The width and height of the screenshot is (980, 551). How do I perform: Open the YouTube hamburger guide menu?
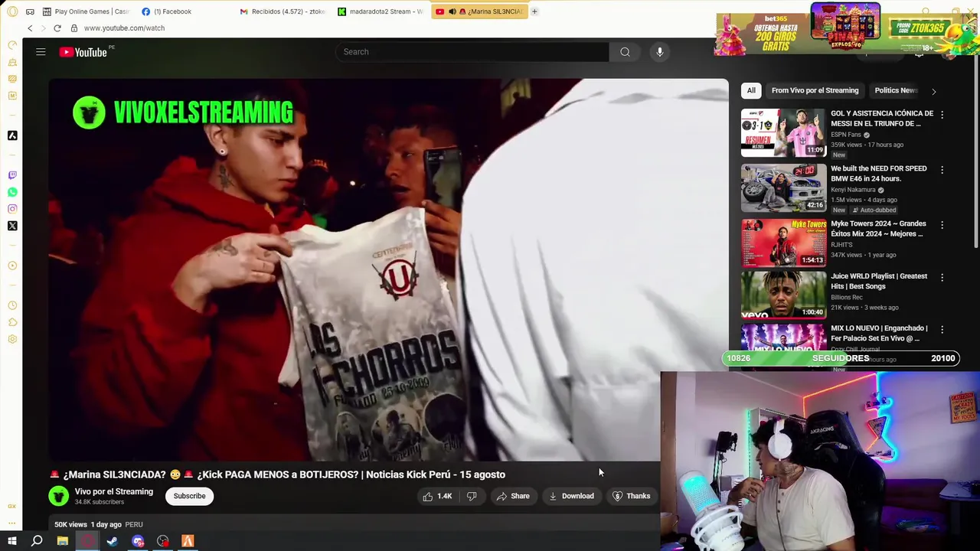[x=41, y=52]
